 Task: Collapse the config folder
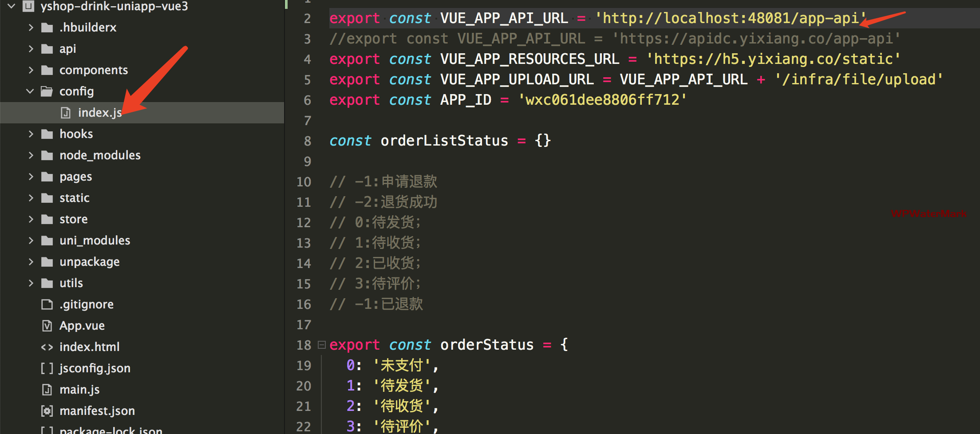30,91
